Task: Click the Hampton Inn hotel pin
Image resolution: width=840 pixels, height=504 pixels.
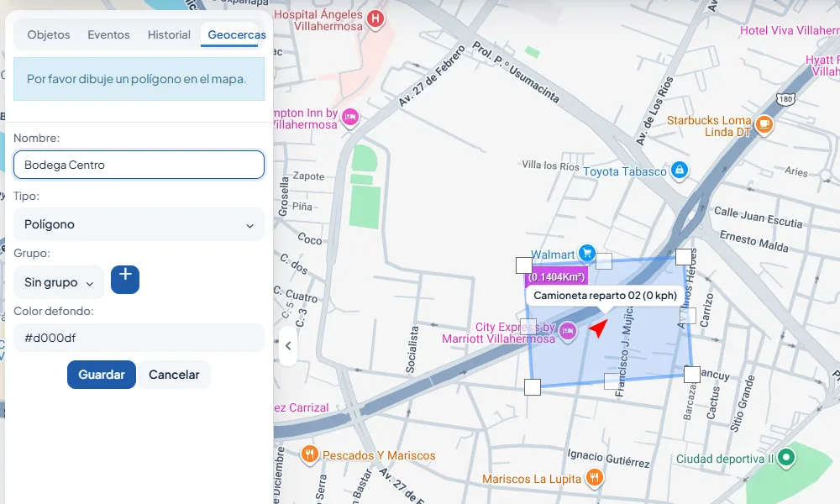Action: (350, 116)
